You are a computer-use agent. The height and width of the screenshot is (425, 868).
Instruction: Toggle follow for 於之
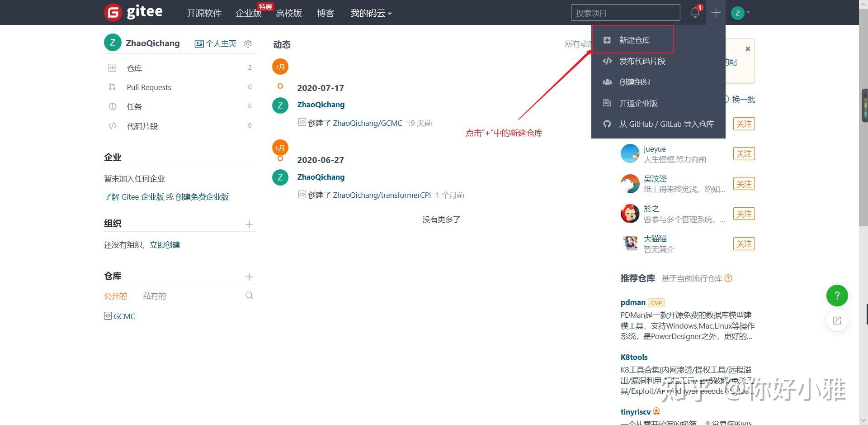(744, 214)
